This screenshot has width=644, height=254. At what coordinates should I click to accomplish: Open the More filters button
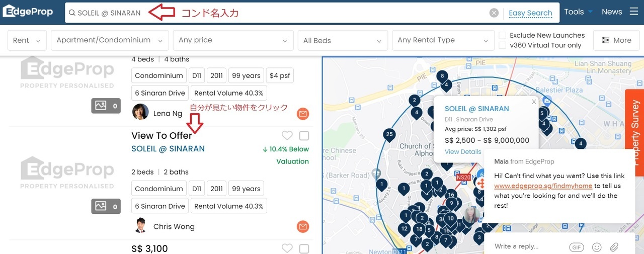tap(616, 40)
